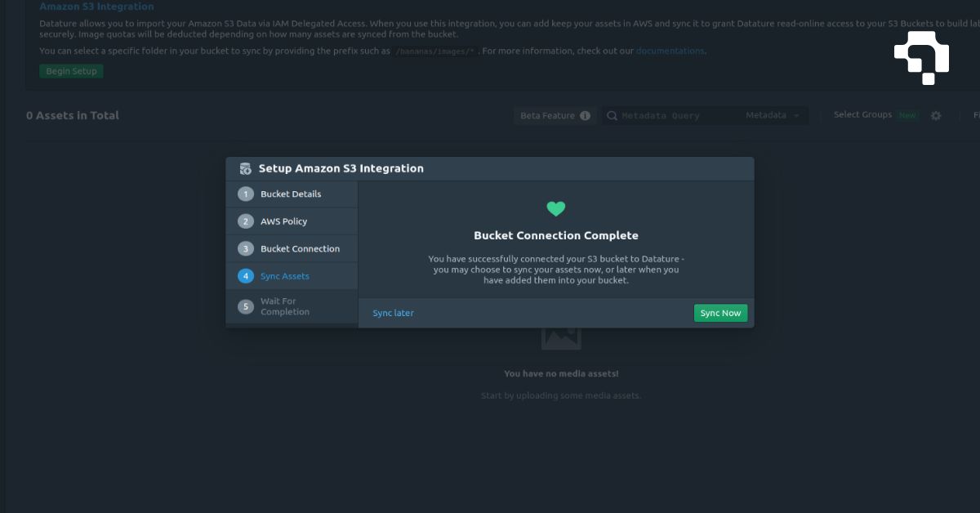Open the documentations link

click(670, 51)
